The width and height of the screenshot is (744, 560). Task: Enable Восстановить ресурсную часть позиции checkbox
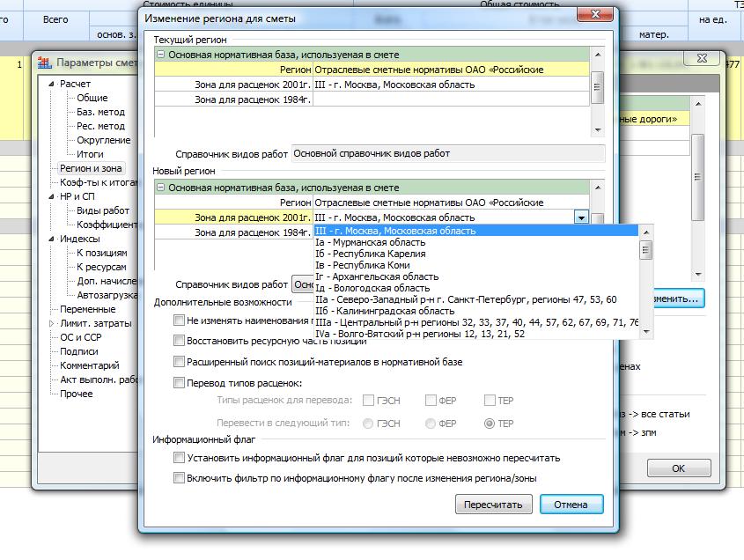179,341
